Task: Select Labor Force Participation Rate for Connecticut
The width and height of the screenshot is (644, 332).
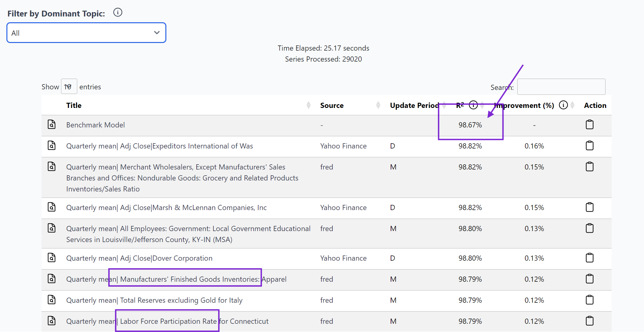Action: coord(167,321)
